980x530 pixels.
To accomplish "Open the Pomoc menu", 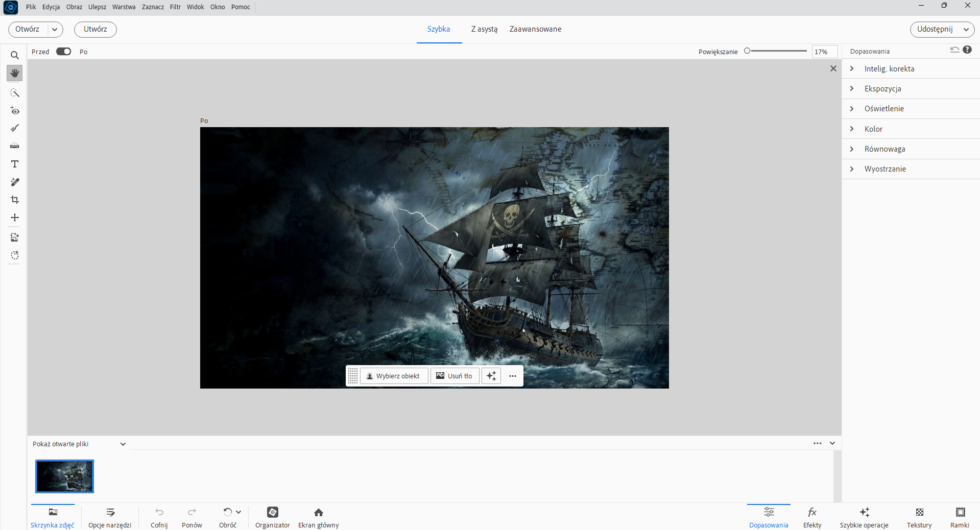I will (x=241, y=7).
